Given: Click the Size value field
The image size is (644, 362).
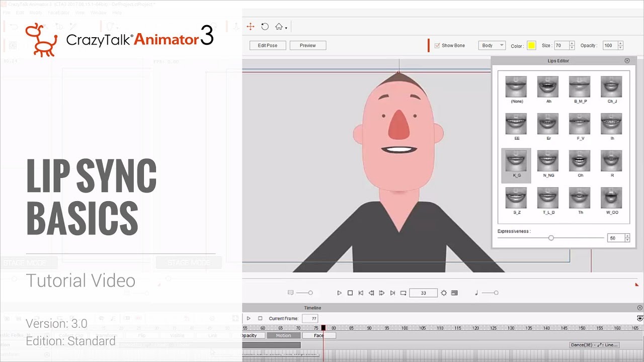Looking at the screenshot, I should coord(561,45).
